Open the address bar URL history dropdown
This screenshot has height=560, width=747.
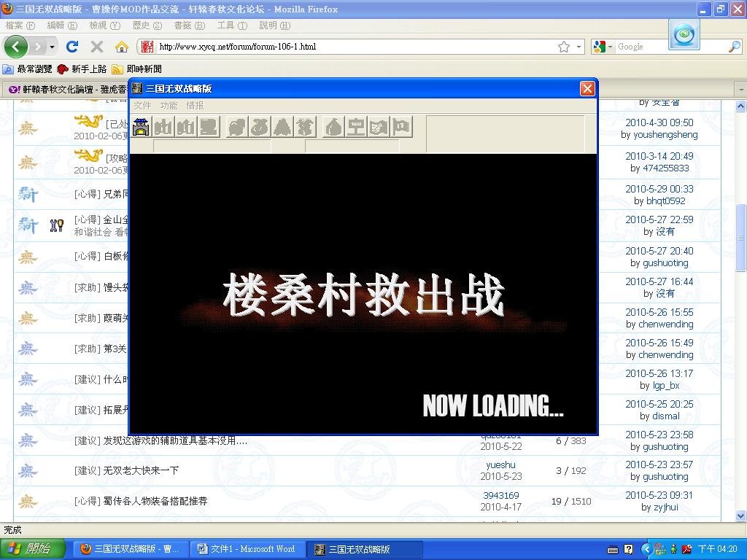pos(578,47)
